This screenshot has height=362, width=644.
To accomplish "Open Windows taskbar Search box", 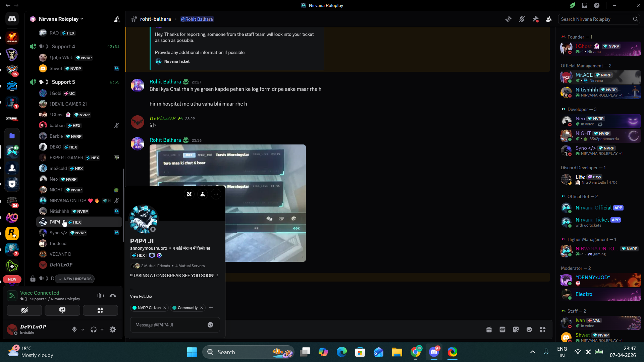I will tap(248, 352).
